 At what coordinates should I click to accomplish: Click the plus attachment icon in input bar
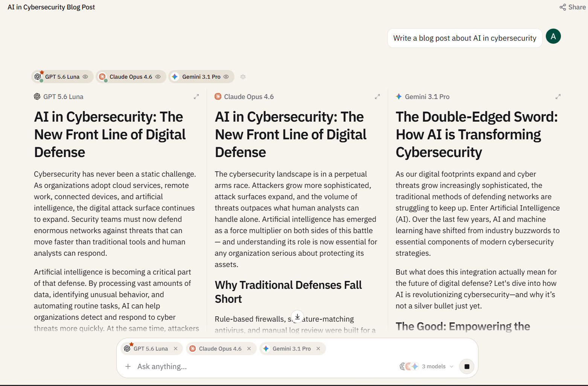(x=128, y=366)
